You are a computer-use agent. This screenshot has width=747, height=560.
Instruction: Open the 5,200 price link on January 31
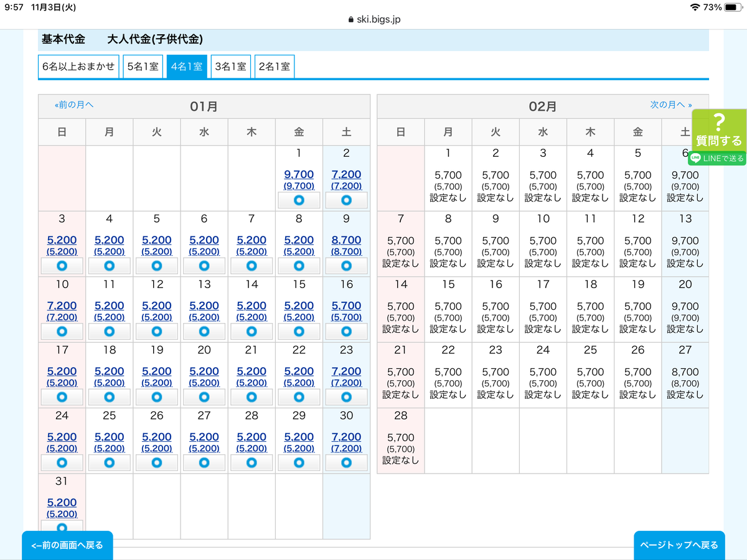62,503
